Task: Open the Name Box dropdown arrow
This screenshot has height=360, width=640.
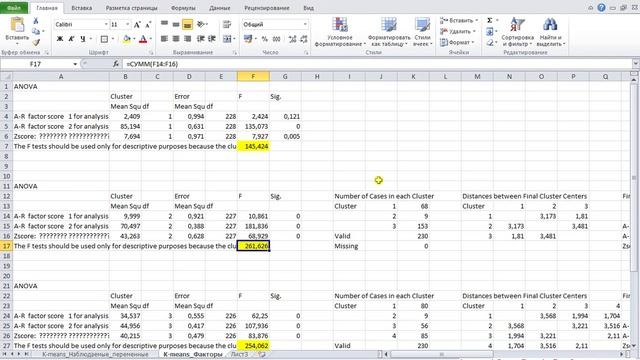Action: click(x=75, y=64)
